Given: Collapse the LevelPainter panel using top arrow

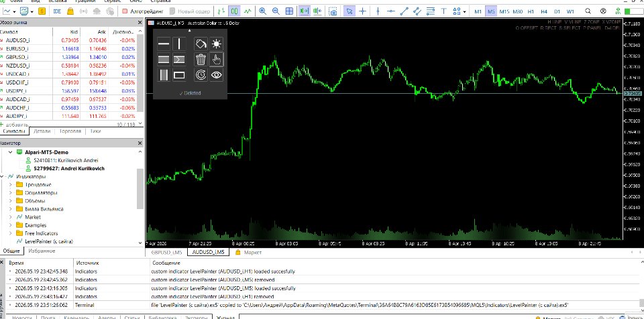Looking at the screenshot, I should (189, 31).
